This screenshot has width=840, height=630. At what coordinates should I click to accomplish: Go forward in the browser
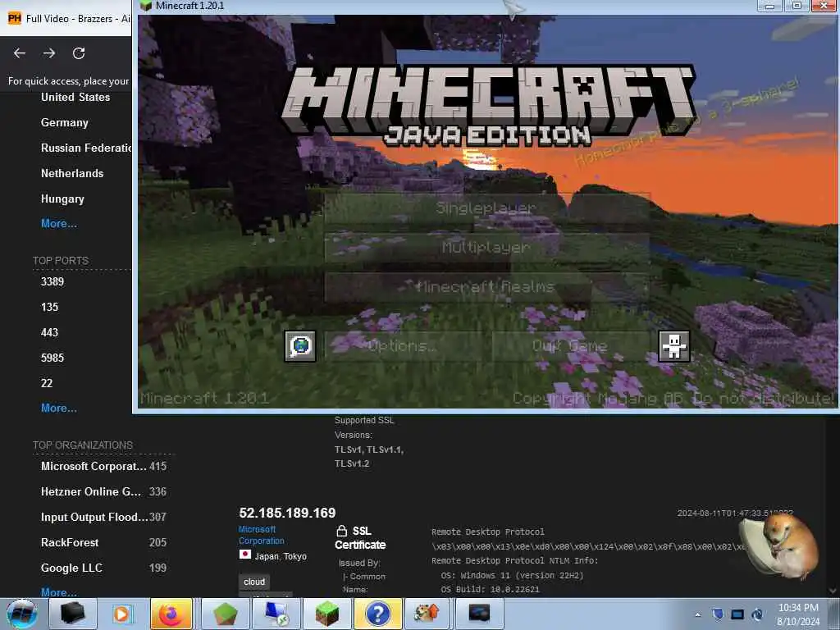click(49, 53)
